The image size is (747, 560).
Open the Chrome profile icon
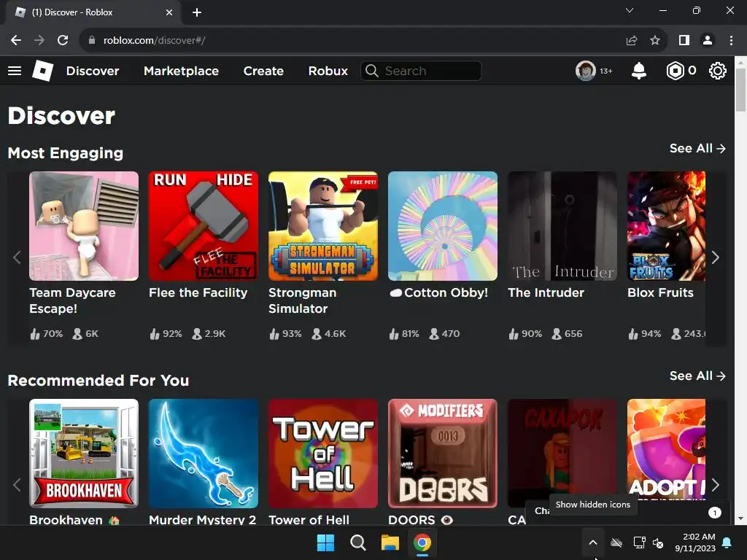coord(708,41)
